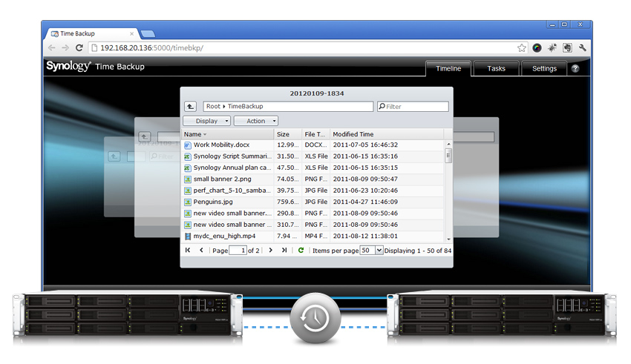Go to the next page of files
This screenshot has height=364, width=631.
click(270, 251)
